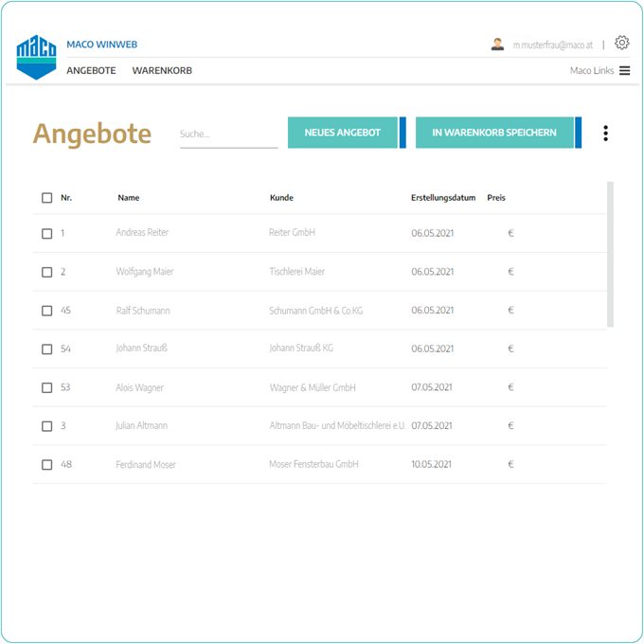Screen dimensions: 644x644
Task: Open the three-dot more options menu
Action: [605, 134]
